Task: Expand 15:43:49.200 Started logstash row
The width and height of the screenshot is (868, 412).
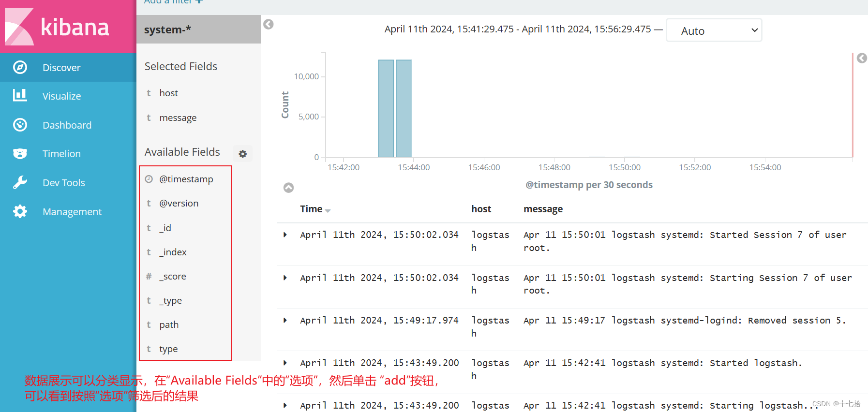Action: tap(285, 363)
